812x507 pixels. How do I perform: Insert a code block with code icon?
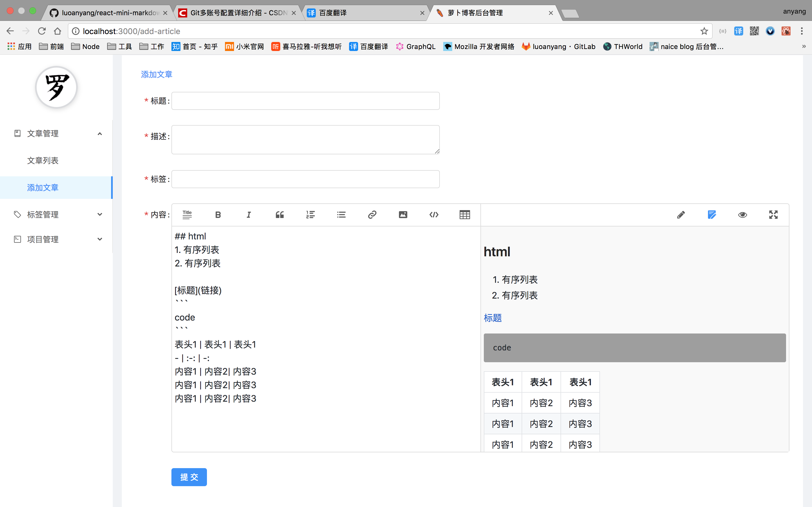coord(434,215)
